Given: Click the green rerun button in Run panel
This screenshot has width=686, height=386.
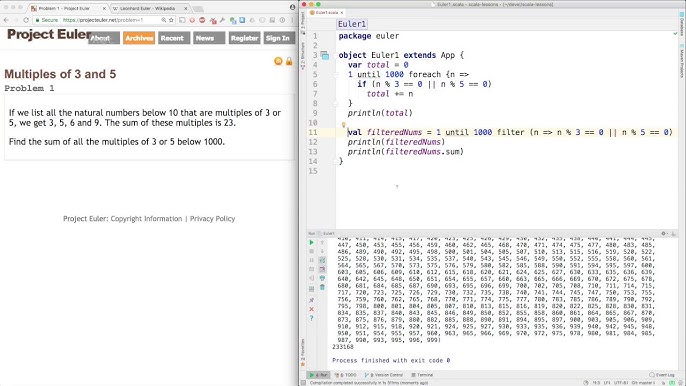Looking at the screenshot, I should pos(312,242).
